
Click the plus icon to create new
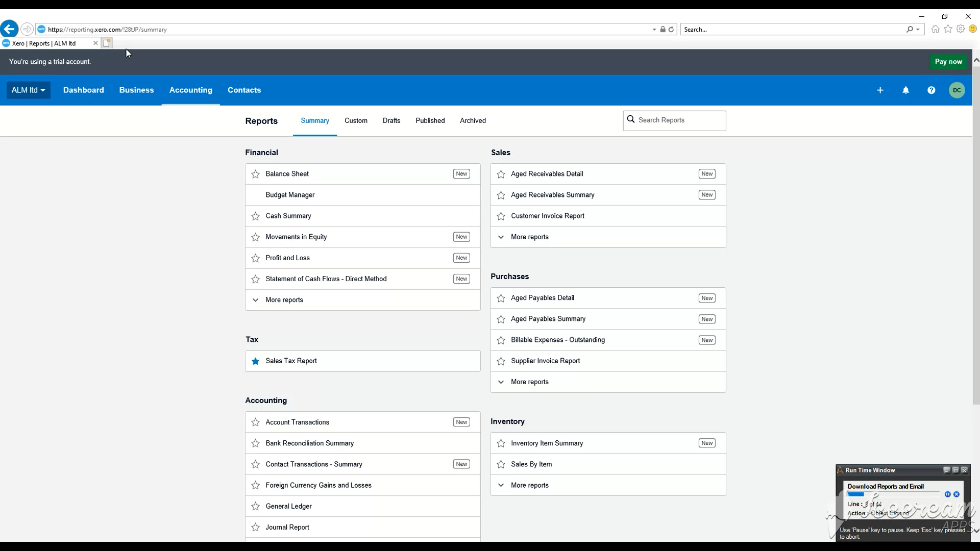tap(880, 90)
